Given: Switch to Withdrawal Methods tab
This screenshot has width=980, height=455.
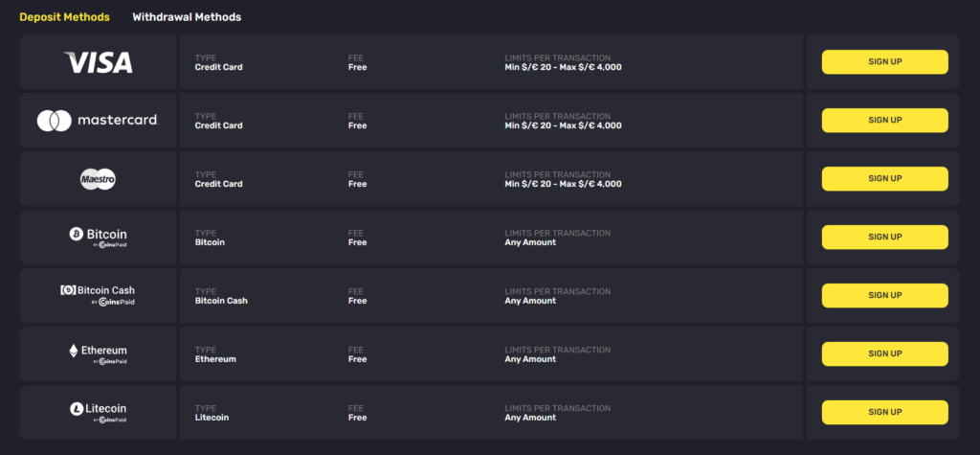Looking at the screenshot, I should pos(187,17).
